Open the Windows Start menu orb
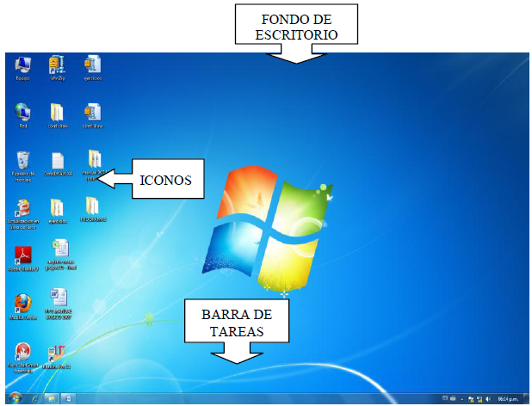This screenshot has width=532, height=406. 15,398
